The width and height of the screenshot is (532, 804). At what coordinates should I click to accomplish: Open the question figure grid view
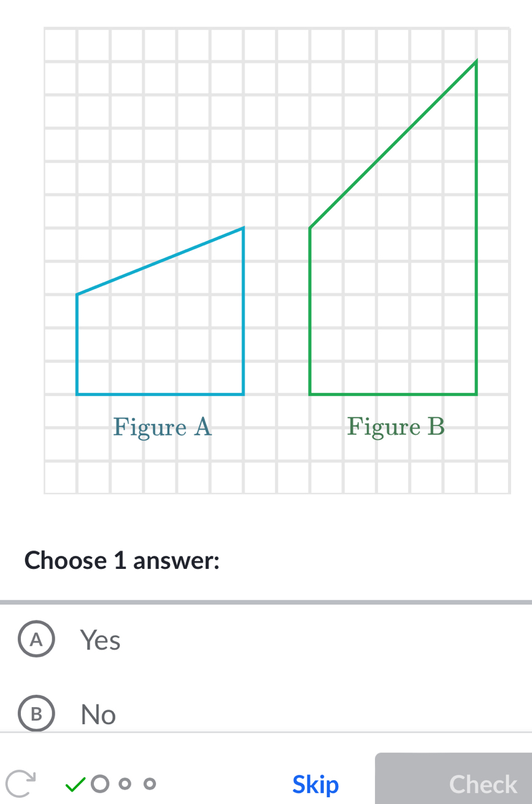click(276, 258)
